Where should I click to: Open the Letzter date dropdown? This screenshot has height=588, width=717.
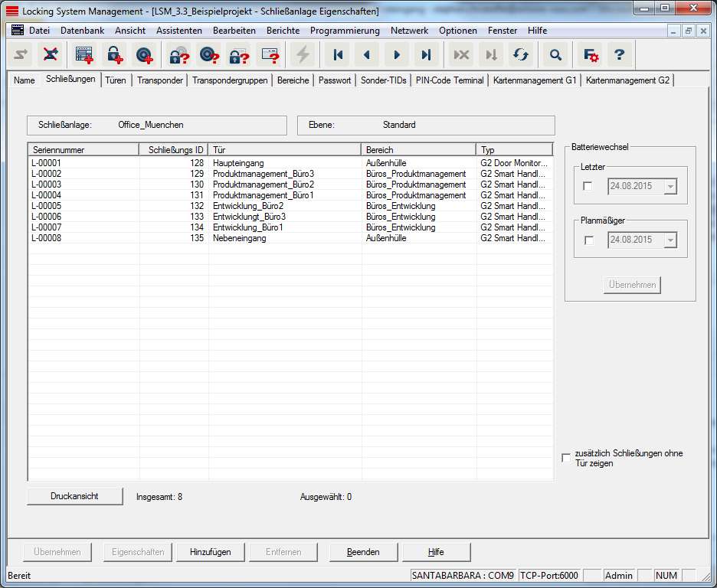coord(670,186)
